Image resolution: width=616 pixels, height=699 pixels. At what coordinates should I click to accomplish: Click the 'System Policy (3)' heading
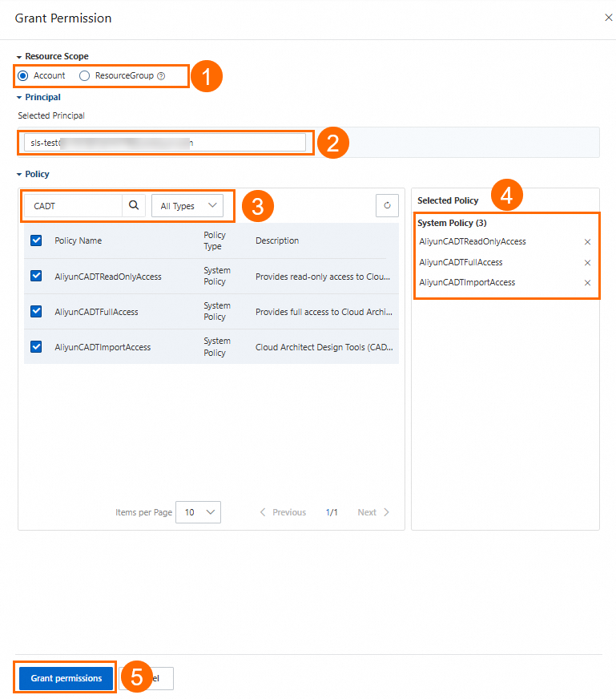coord(452,223)
